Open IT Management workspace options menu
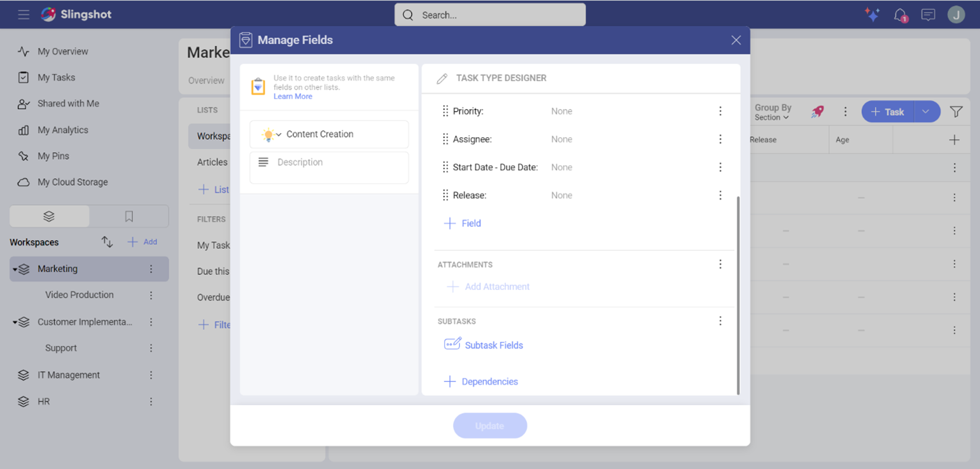The image size is (980, 469). 151,375
